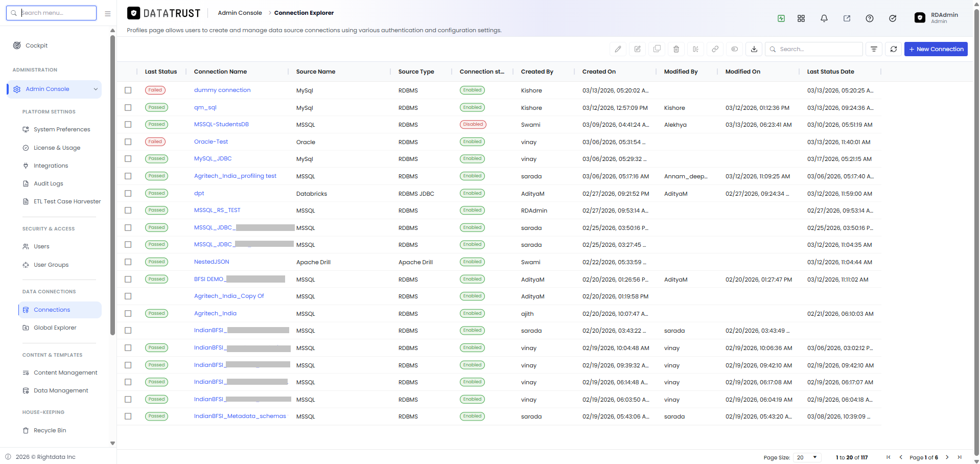Screen dimensions: 980x464
Task: Click the DataTrust logo
Action: 164,13
